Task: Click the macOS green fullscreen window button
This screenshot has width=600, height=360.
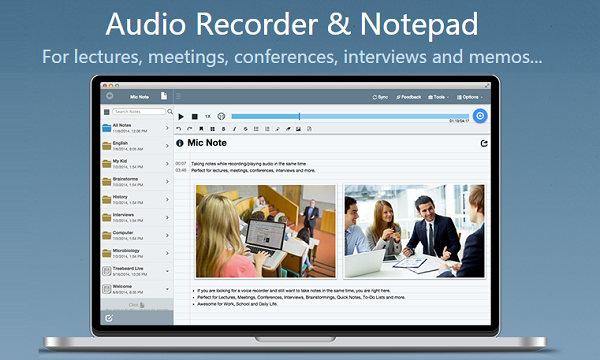Action: click(x=117, y=86)
